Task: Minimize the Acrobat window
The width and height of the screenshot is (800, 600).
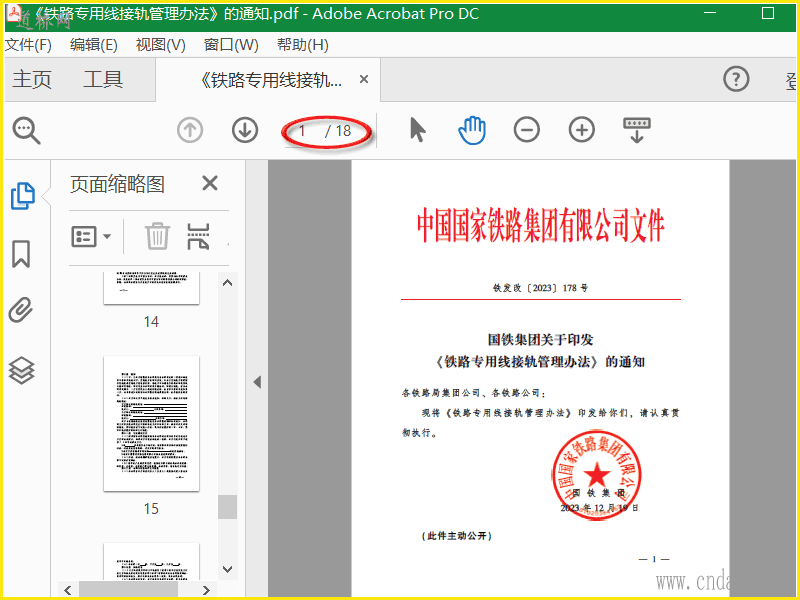Action: [710, 13]
